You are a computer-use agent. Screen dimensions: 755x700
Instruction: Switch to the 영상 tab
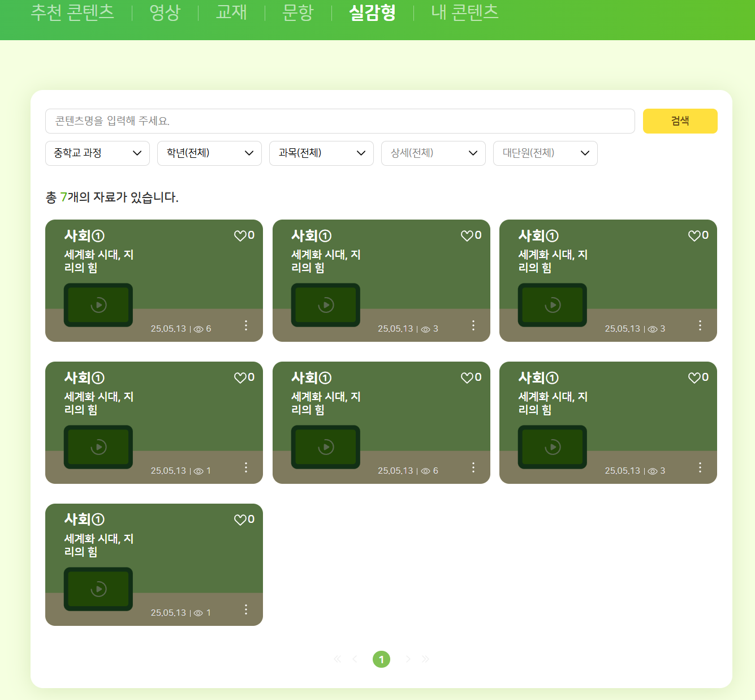[x=165, y=12]
